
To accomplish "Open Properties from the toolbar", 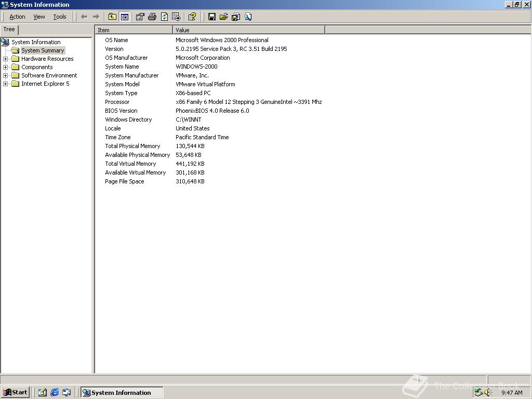I will click(x=140, y=17).
